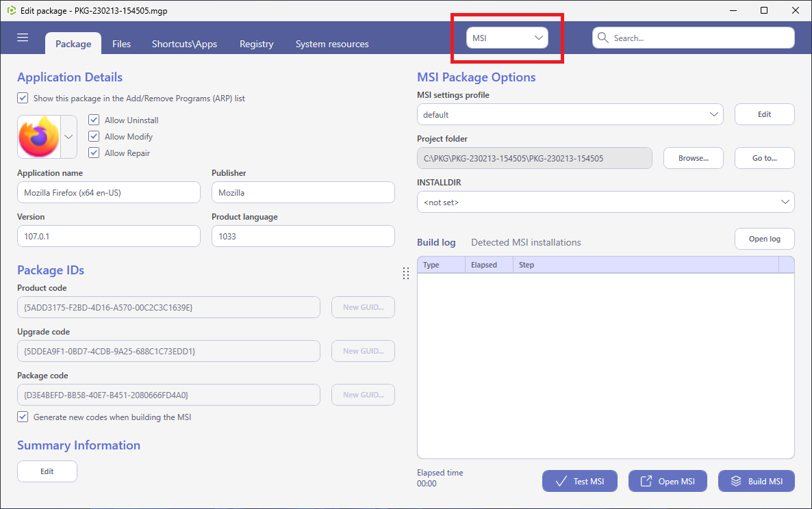
Task: Toggle Show this package in ARP list
Action: click(23, 98)
